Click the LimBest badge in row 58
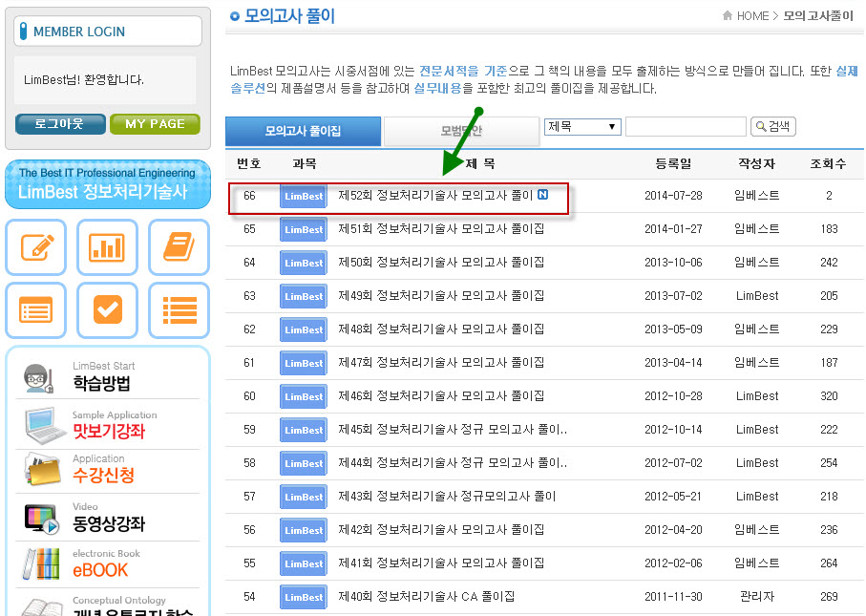This screenshot has width=866, height=616. [304, 463]
